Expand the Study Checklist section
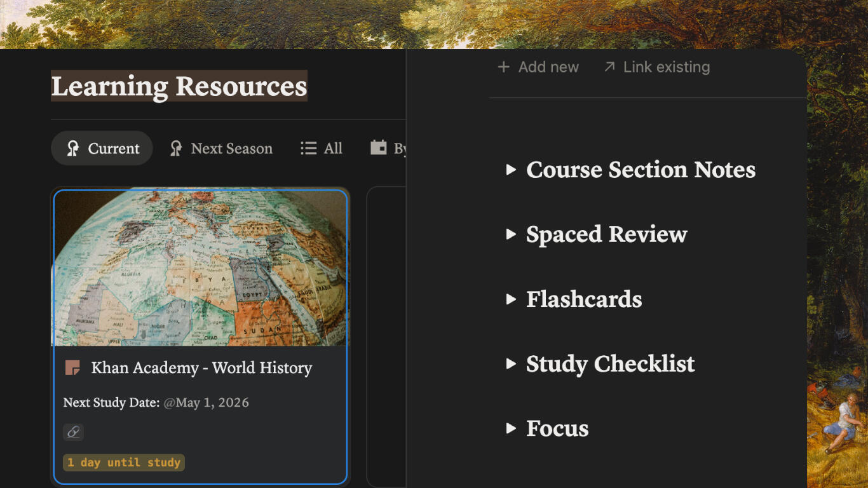Screen dimensions: 868x488 click(511, 364)
